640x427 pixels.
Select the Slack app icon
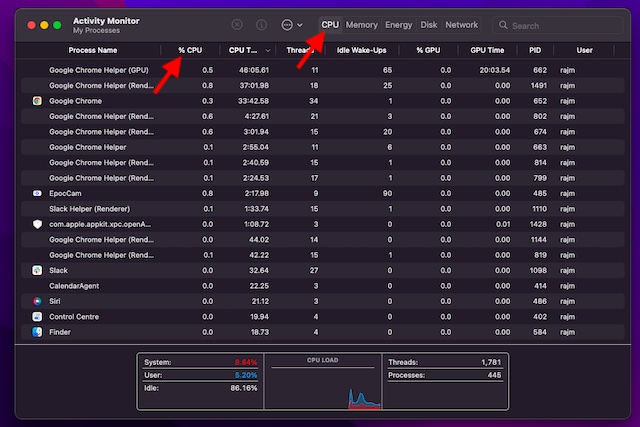coord(37,270)
